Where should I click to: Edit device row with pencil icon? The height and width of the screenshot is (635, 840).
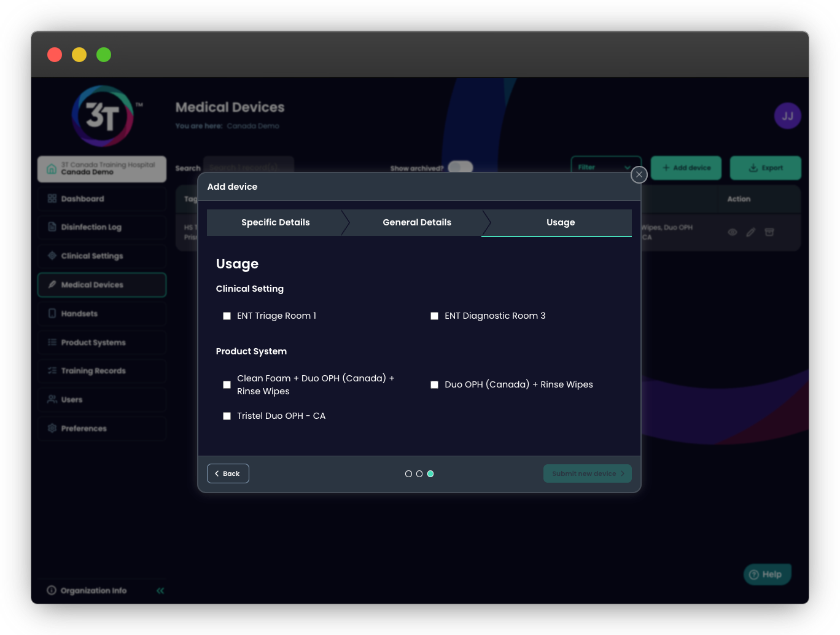point(750,232)
